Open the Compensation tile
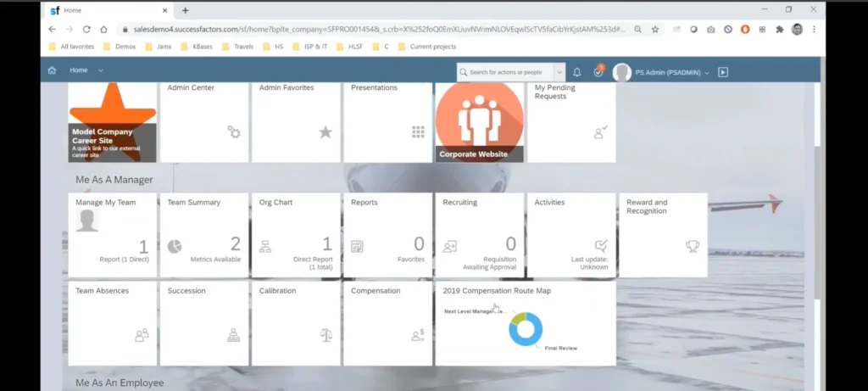 pos(388,323)
